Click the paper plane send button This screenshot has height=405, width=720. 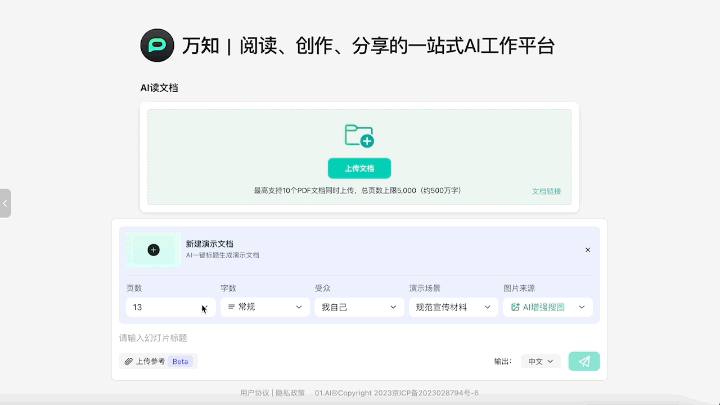[584, 361]
